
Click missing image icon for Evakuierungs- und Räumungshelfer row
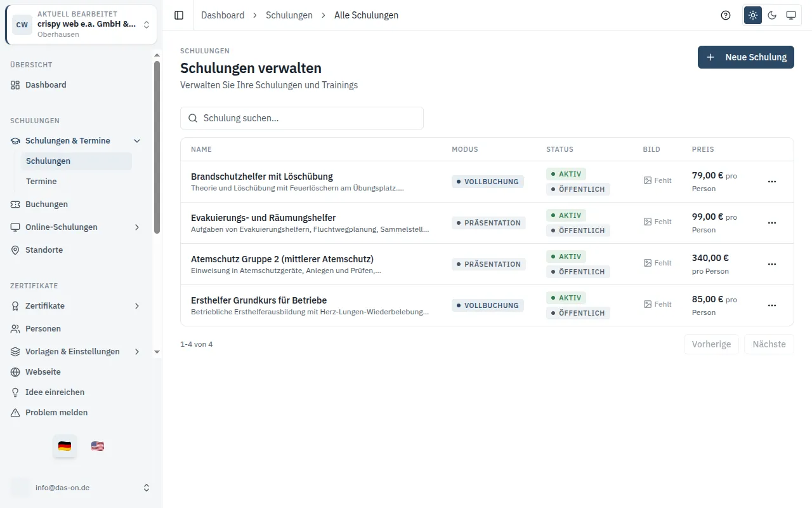[648, 222]
